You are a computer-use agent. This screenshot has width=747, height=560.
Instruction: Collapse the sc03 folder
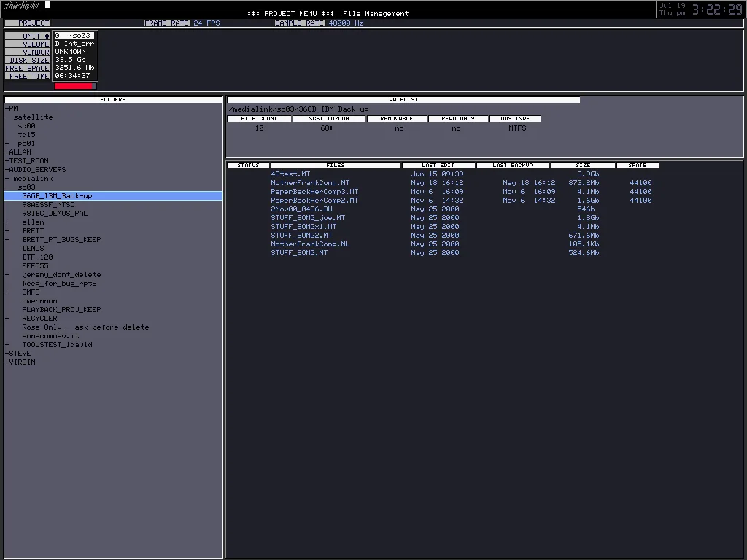point(7,187)
